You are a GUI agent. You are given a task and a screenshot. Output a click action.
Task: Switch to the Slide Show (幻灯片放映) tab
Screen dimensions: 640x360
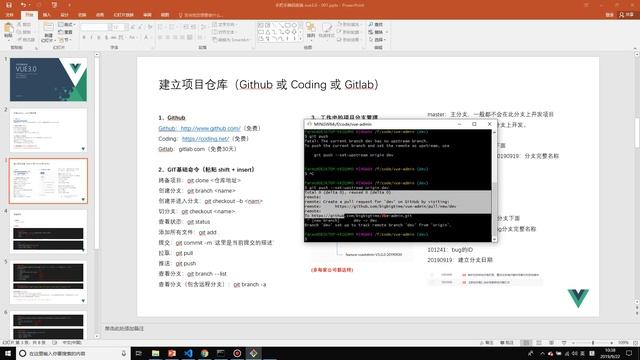point(123,15)
